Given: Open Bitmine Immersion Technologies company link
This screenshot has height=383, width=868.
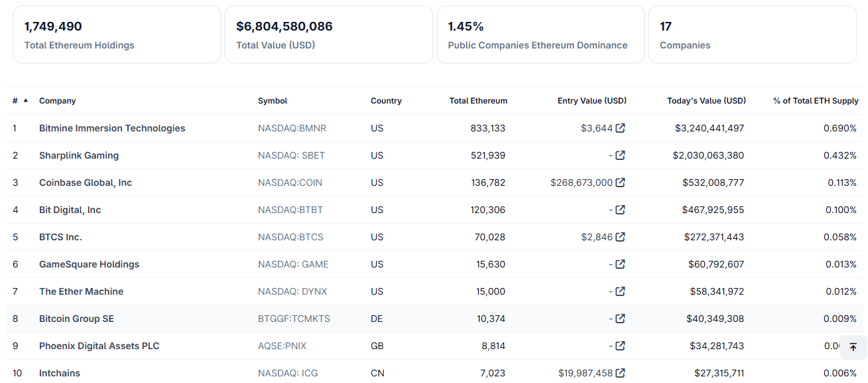Looking at the screenshot, I should click(x=112, y=128).
